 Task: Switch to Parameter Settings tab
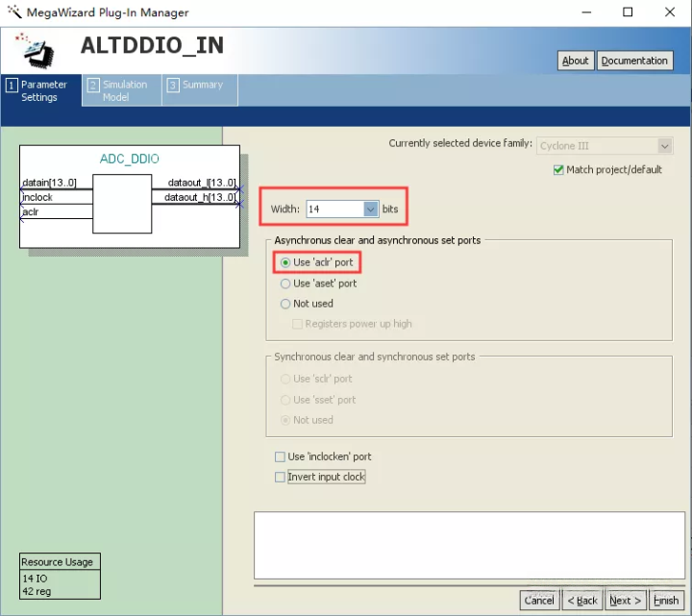[x=41, y=90]
